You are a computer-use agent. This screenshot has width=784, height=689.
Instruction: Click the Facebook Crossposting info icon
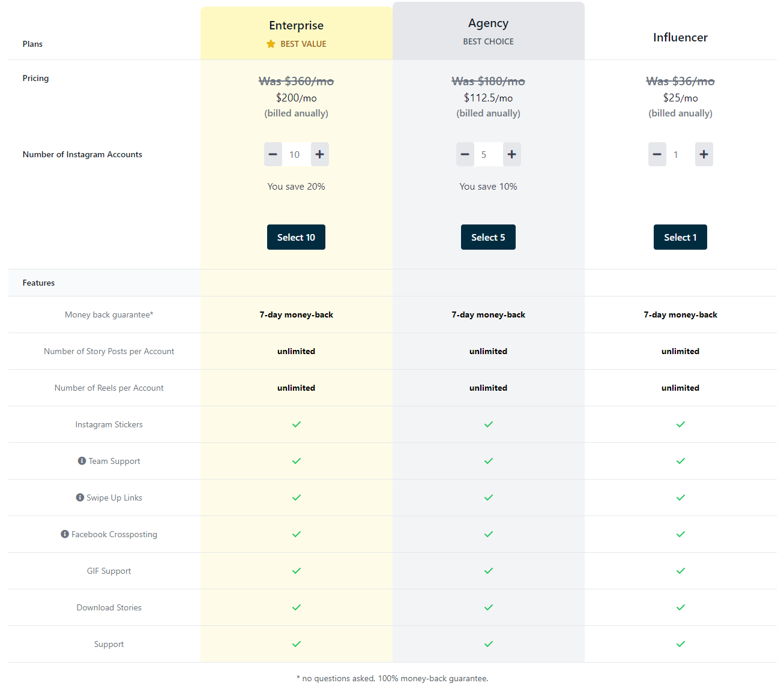click(x=65, y=534)
